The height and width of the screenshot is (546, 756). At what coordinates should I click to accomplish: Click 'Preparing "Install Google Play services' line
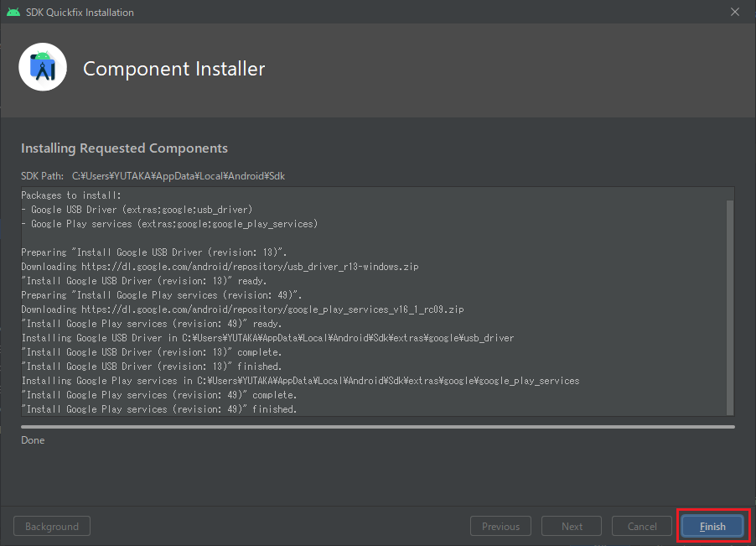pyautogui.click(x=162, y=295)
